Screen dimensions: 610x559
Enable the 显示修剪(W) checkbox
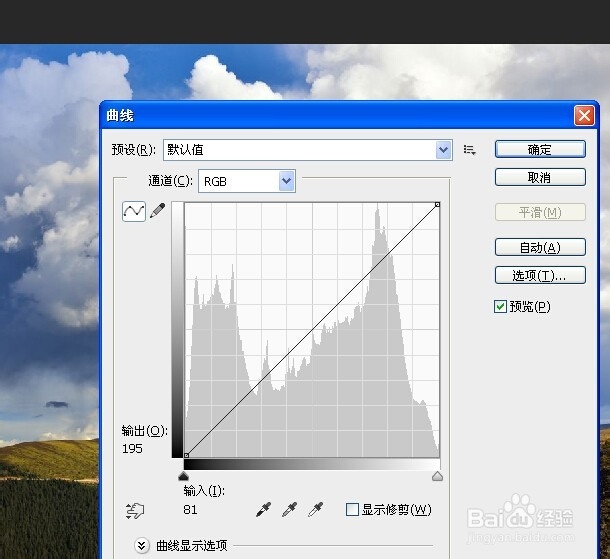tap(352, 510)
